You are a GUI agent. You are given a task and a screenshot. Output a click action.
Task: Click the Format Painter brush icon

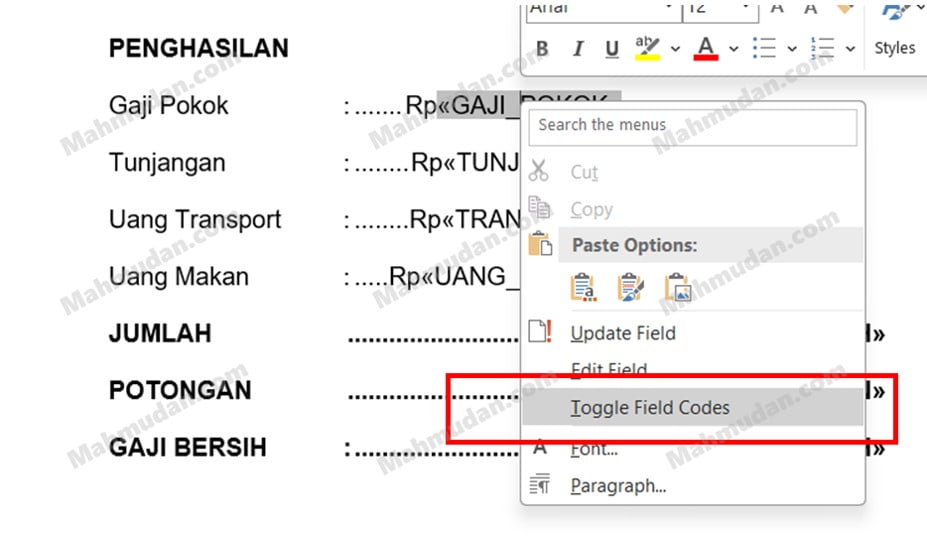845,8
